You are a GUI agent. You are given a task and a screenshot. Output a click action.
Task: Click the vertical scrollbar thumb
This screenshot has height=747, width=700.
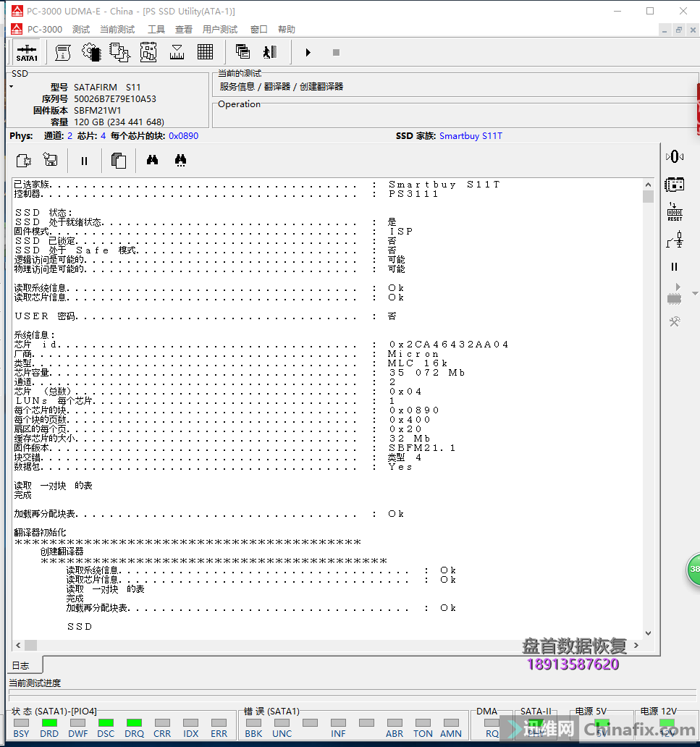coord(648,196)
